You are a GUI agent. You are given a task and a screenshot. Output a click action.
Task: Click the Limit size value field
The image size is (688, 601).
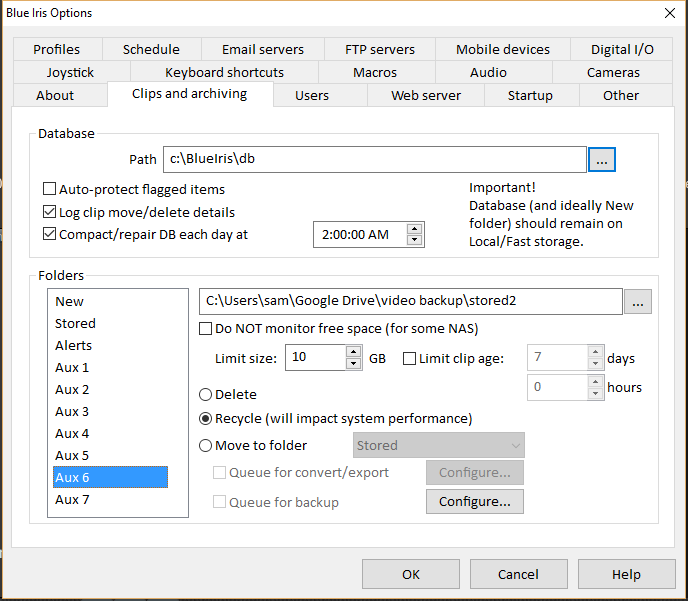(x=315, y=358)
